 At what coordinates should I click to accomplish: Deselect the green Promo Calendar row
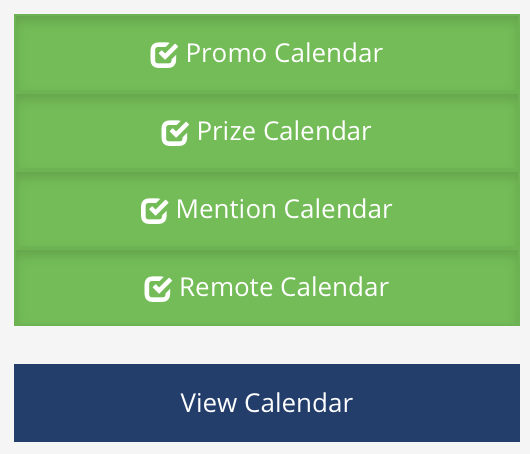click(267, 54)
